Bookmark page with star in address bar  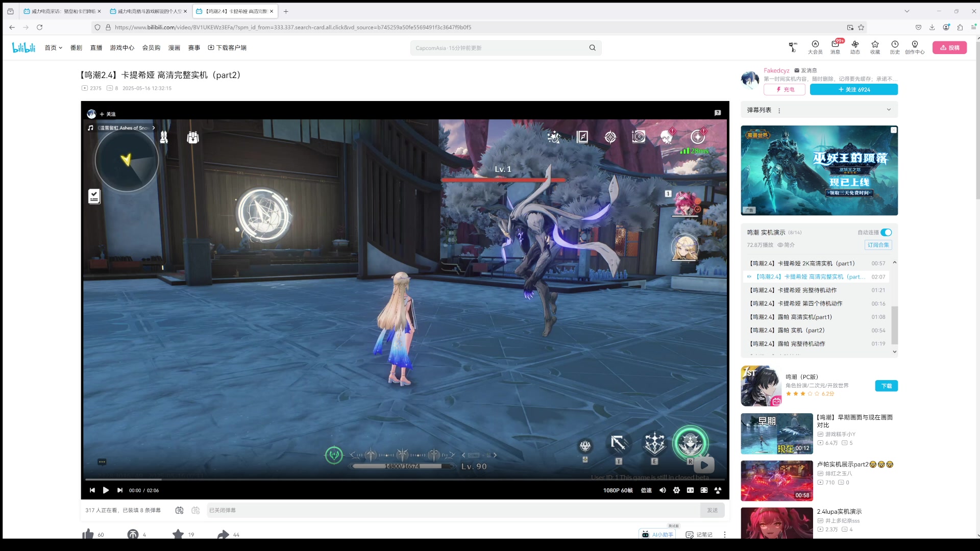pyautogui.click(x=861, y=27)
